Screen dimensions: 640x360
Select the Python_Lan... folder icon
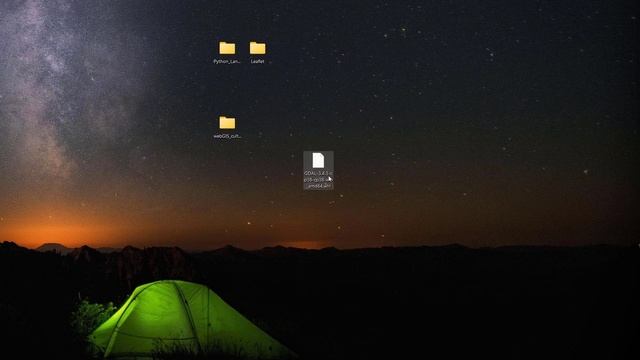[x=227, y=48]
